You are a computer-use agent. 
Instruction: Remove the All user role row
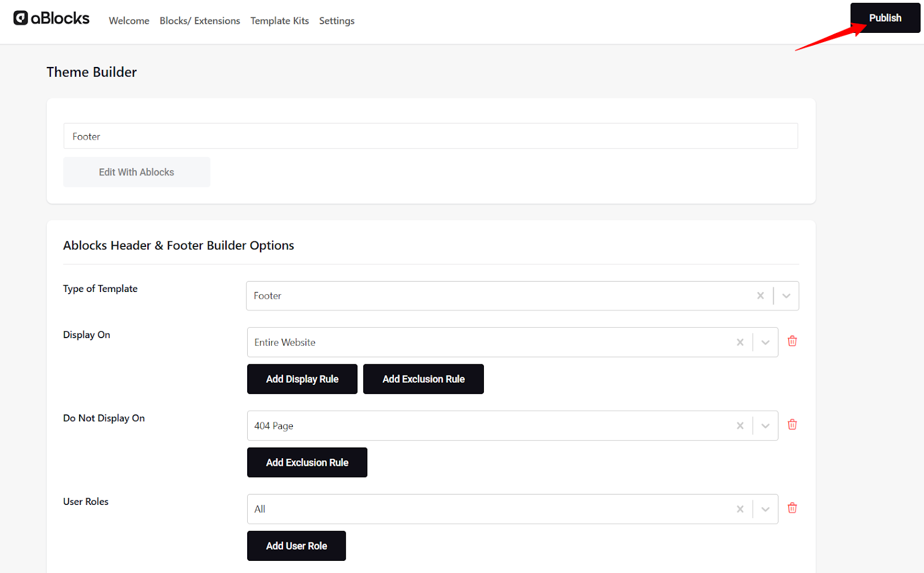click(792, 508)
